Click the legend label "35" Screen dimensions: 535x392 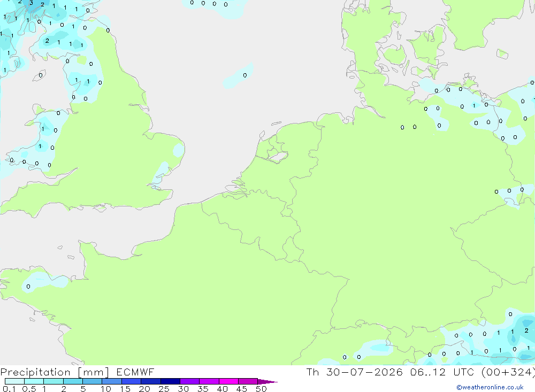pyautogui.click(x=203, y=389)
